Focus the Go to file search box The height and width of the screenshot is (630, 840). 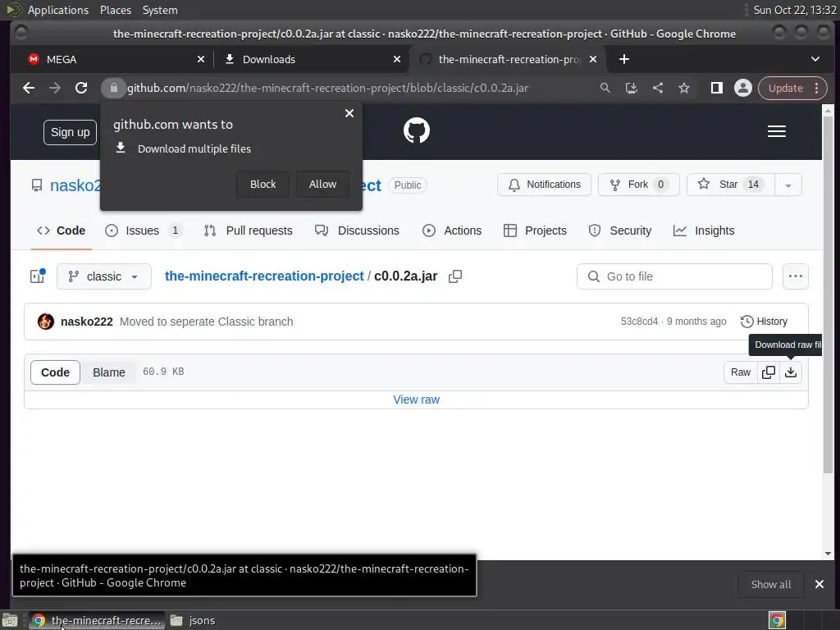674,276
